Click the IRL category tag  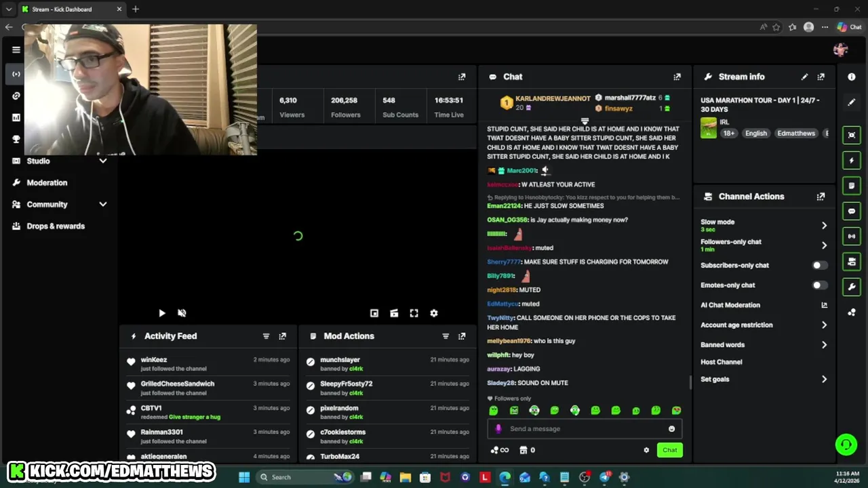coord(724,122)
